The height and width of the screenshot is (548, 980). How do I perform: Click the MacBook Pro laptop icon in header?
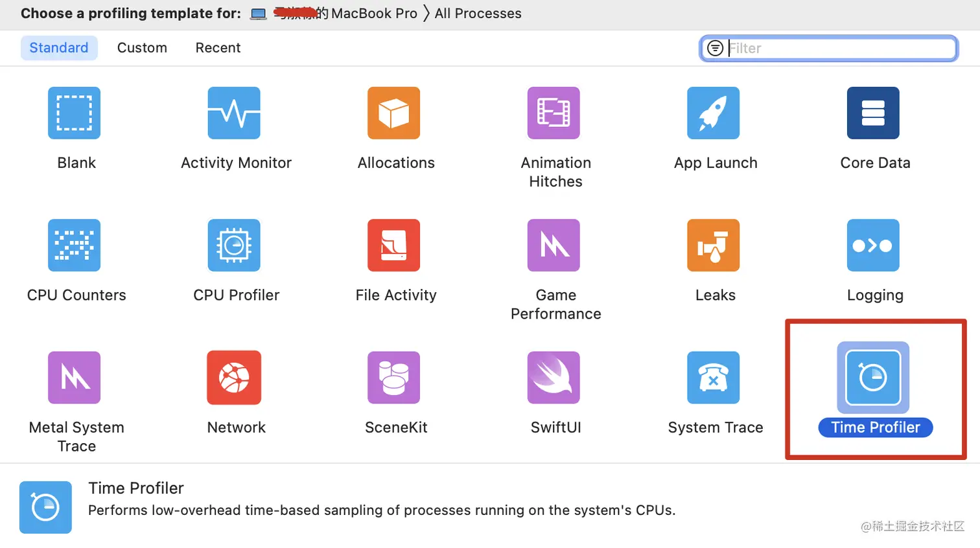click(259, 14)
